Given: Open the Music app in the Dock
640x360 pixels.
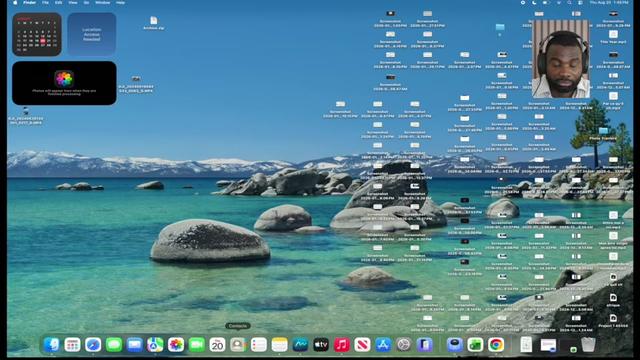Looking at the screenshot, I should coord(342,345).
